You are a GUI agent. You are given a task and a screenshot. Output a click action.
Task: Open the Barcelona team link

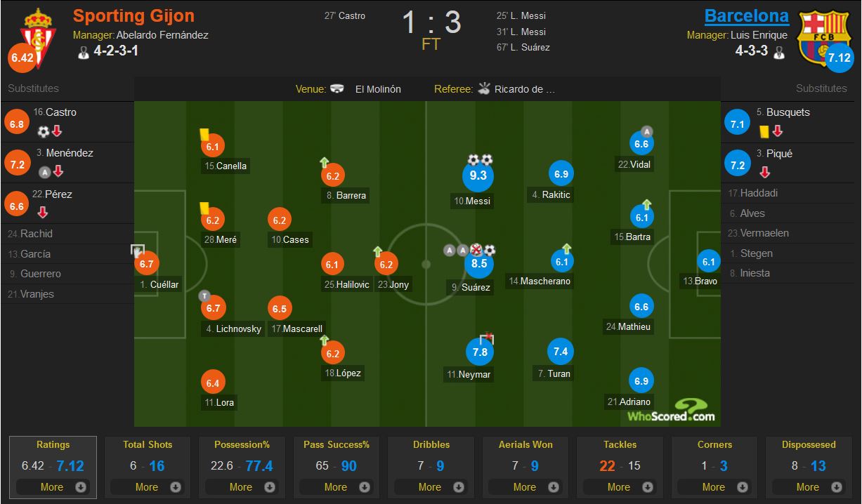(x=746, y=15)
